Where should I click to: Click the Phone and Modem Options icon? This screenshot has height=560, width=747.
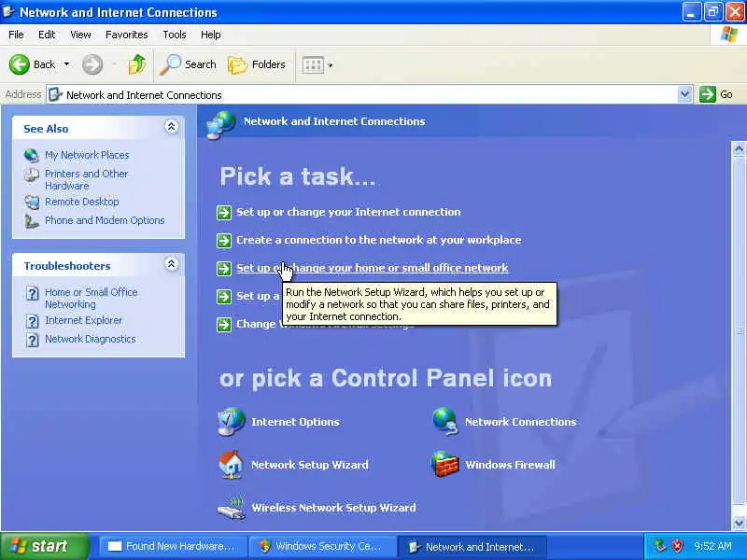(x=32, y=221)
